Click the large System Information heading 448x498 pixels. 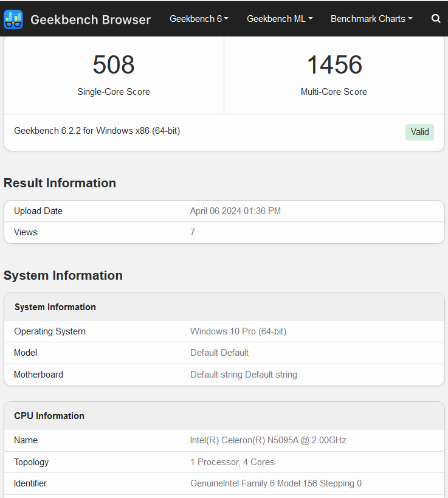pos(63,275)
